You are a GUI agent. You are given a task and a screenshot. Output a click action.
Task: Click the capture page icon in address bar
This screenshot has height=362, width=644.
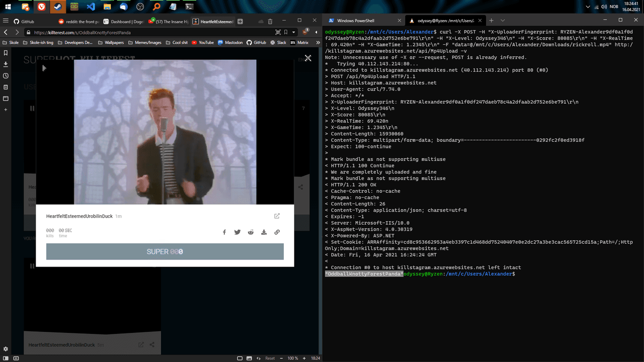tap(278, 32)
